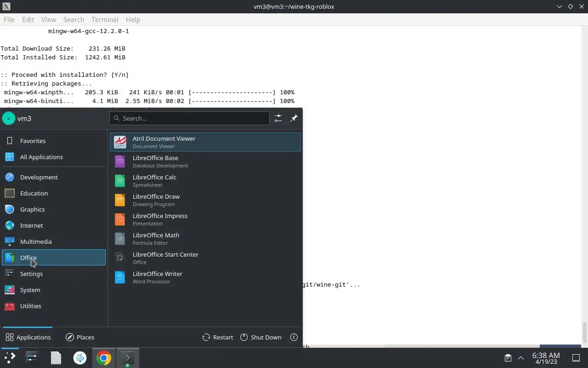Click the show desktop tray button
Viewport: 588px width, 368px height.
point(576,358)
